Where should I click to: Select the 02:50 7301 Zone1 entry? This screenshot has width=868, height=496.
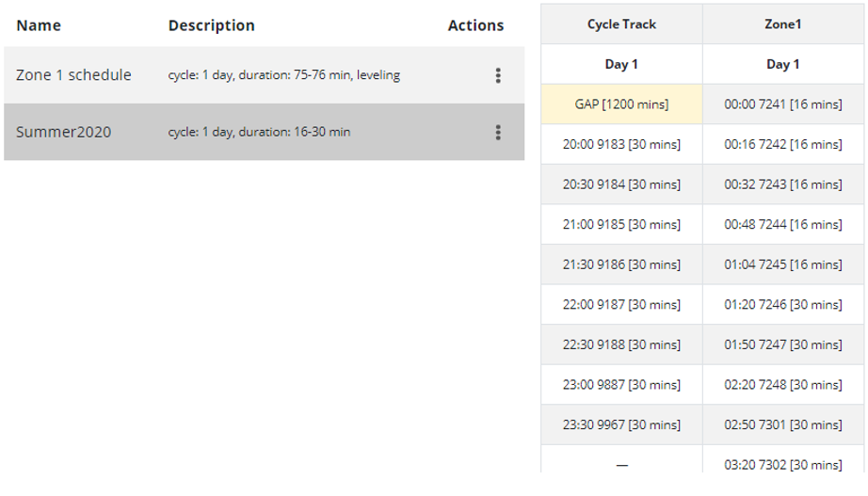coord(782,424)
